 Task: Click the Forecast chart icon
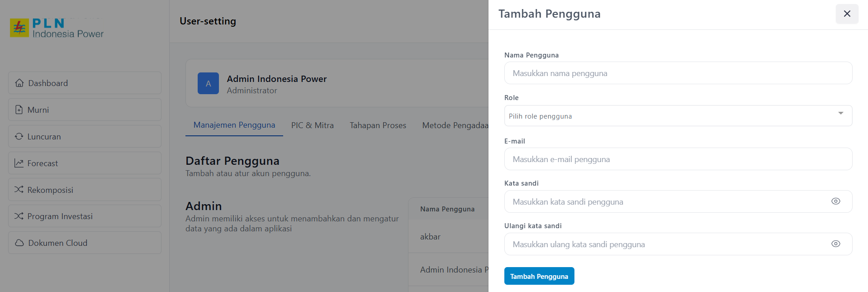19,163
